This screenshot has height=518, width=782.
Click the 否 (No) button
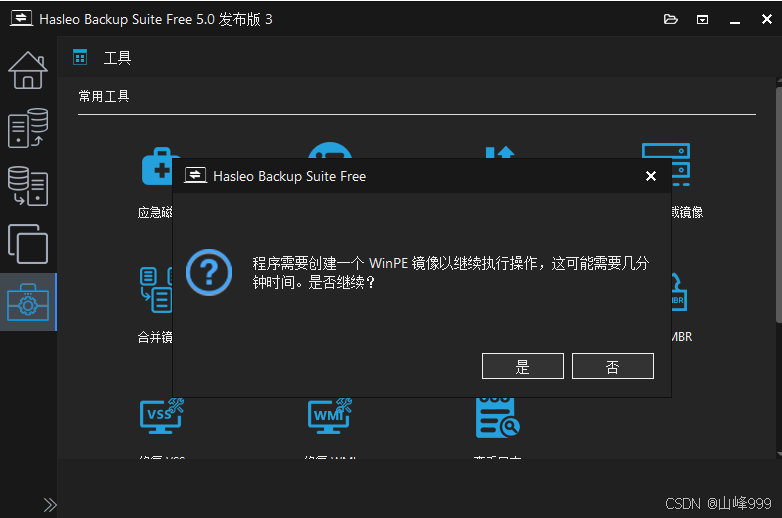(612, 366)
